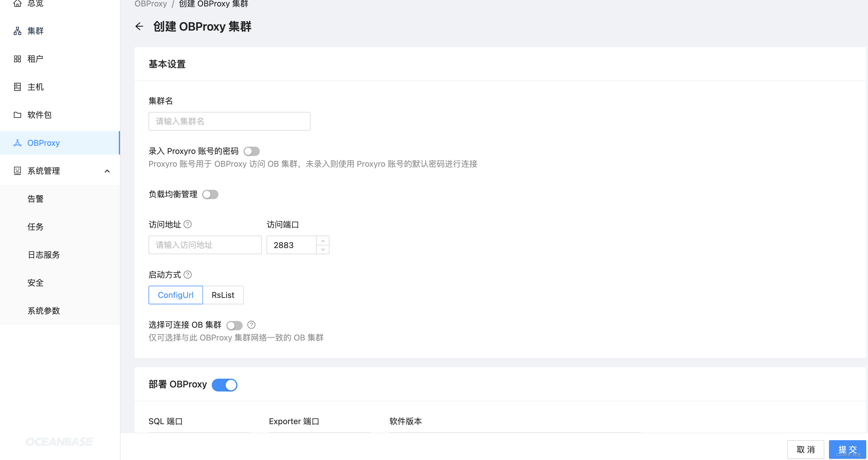The width and height of the screenshot is (868, 460).
Task: Open 告警 in system management menu
Action: [35, 199]
